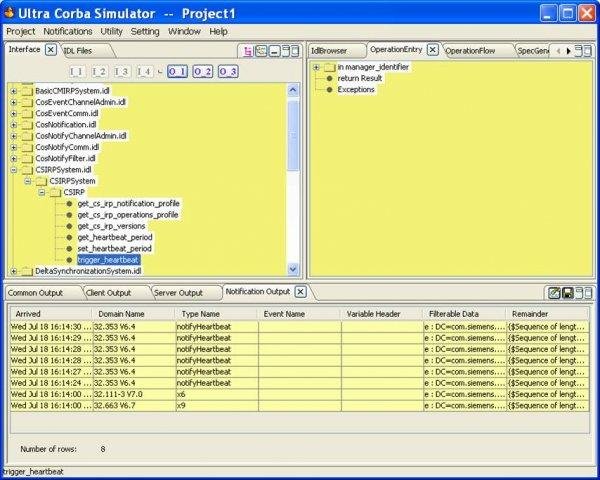Click the I_1 level button
This screenshot has height=480, width=600.
click(x=77, y=71)
